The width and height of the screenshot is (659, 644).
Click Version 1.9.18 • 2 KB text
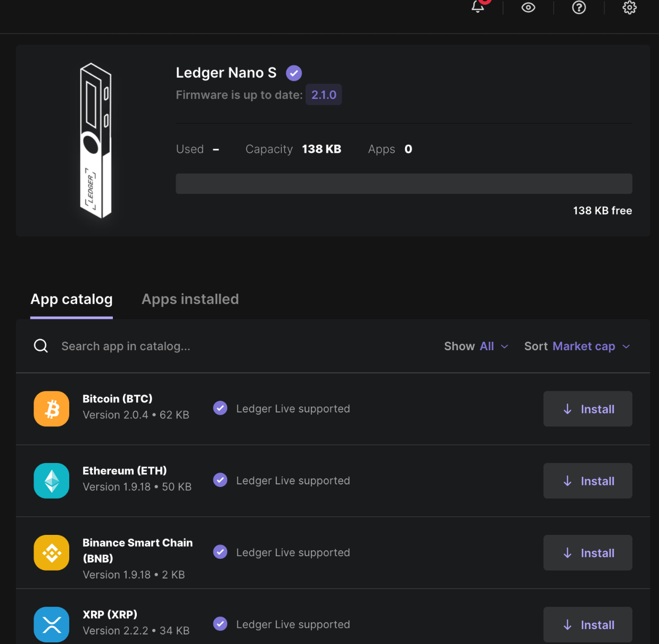tap(134, 575)
